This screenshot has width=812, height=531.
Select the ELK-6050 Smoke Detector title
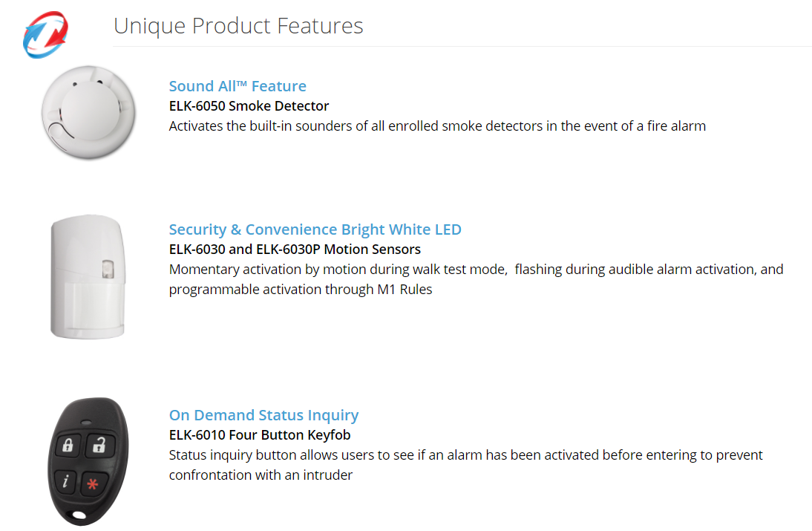coord(249,106)
